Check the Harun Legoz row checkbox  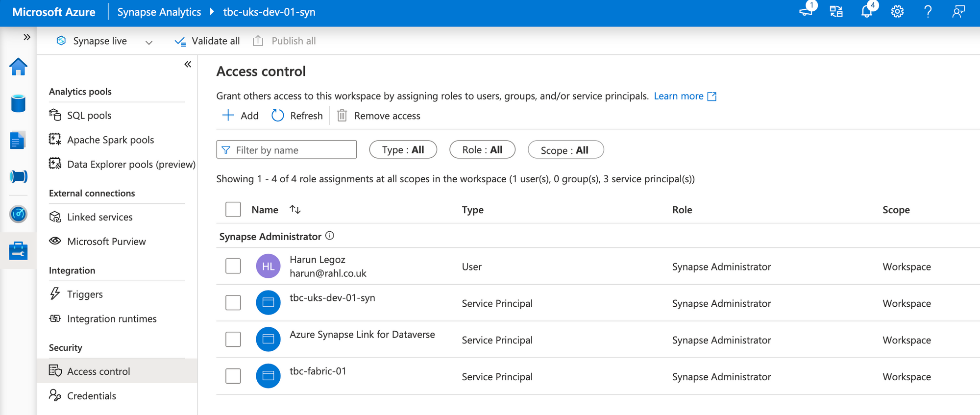pyautogui.click(x=233, y=266)
